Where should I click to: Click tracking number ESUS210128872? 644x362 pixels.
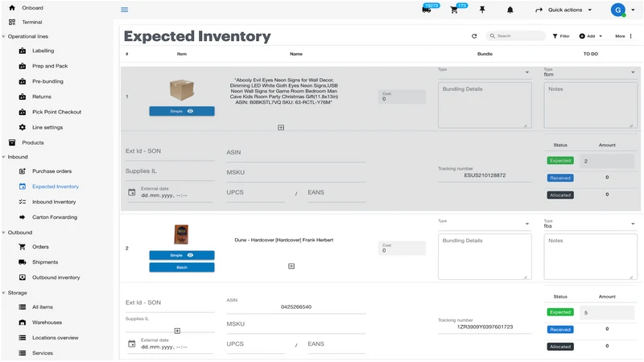click(485, 175)
